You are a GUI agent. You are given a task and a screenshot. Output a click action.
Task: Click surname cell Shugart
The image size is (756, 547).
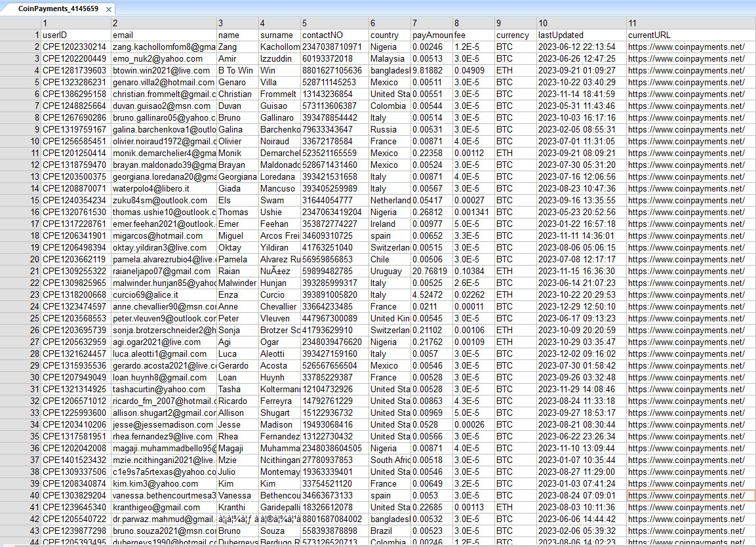(279, 413)
